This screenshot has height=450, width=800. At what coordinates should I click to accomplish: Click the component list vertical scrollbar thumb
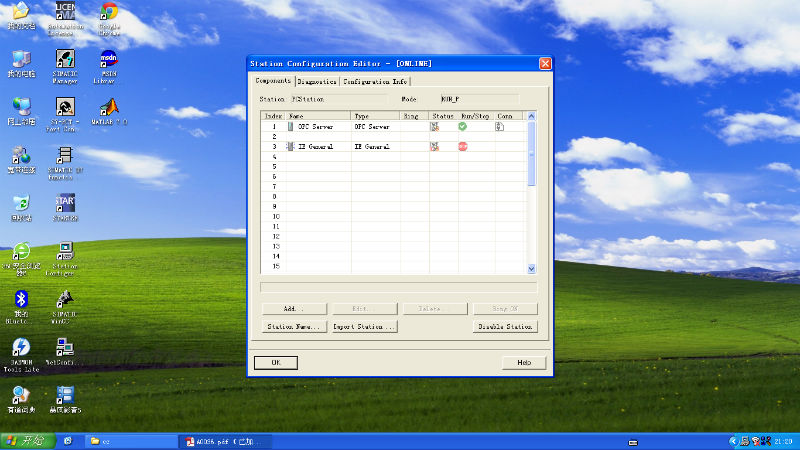pos(531,154)
